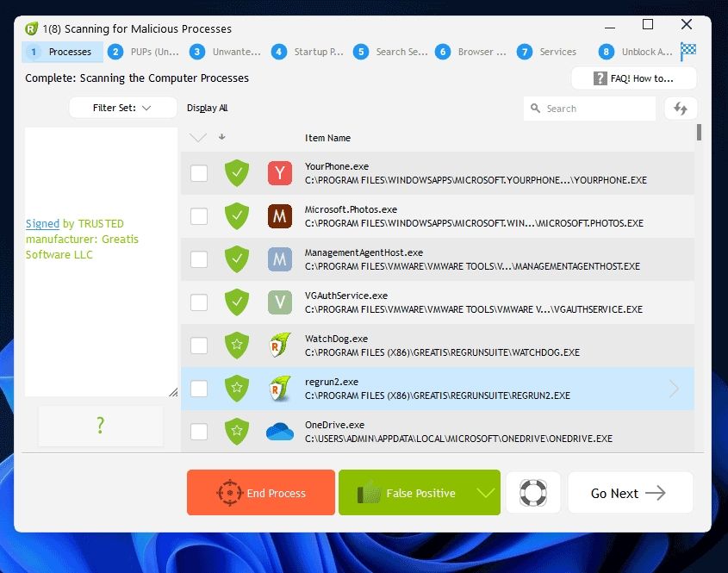Screen dimensions: 728x573
Task: Open step 3 Unwanted tab
Action: (x=225, y=52)
